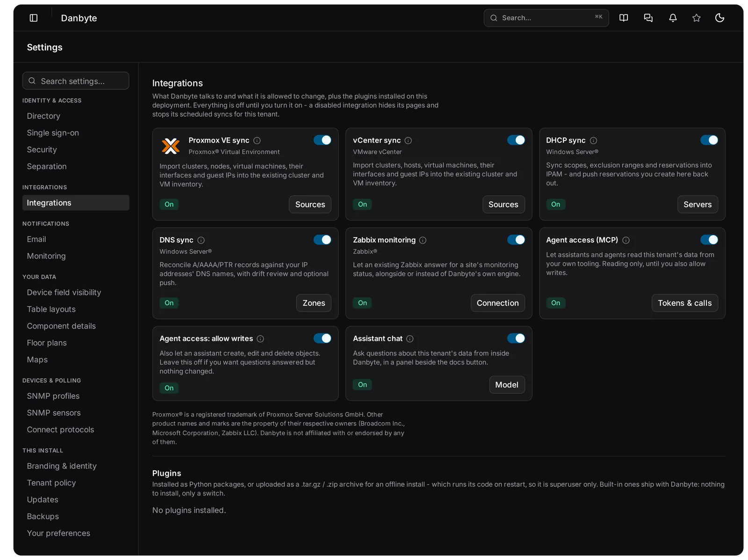Click the favorites star icon
The width and height of the screenshot is (748, 560).
(696, 18)
